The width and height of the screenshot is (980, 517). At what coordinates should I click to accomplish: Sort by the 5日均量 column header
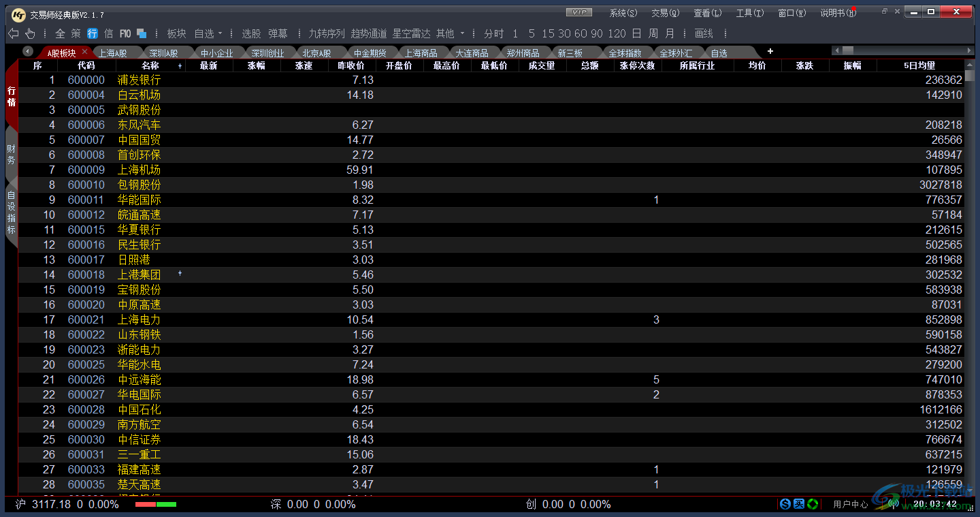coord(919,65)
